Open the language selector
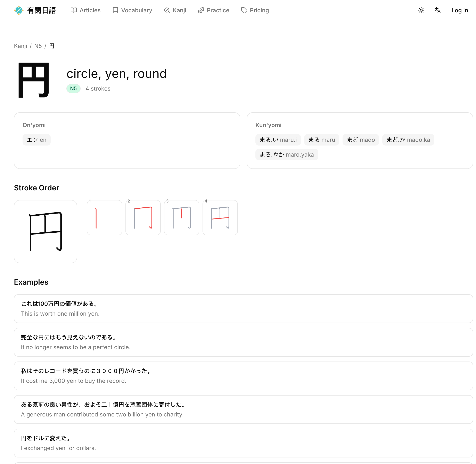The height and width of the screenshot is (464, 476). point(437,10)
